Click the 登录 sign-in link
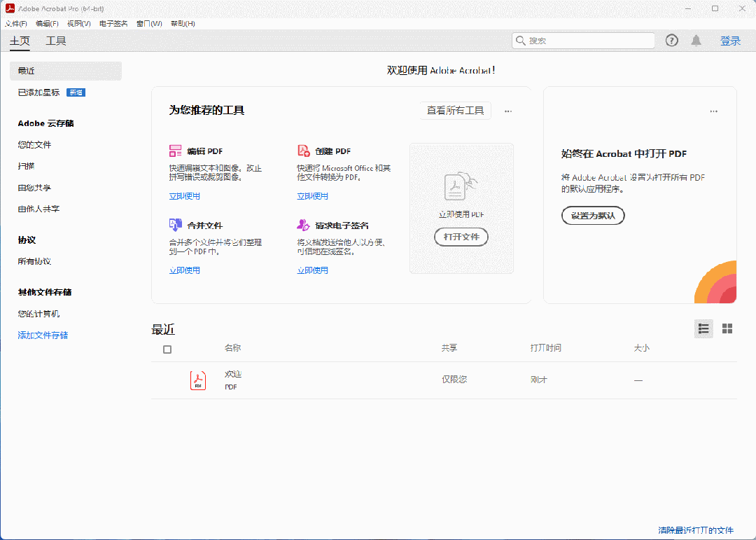This screenshot has height=540, width=756. [730, 41]
